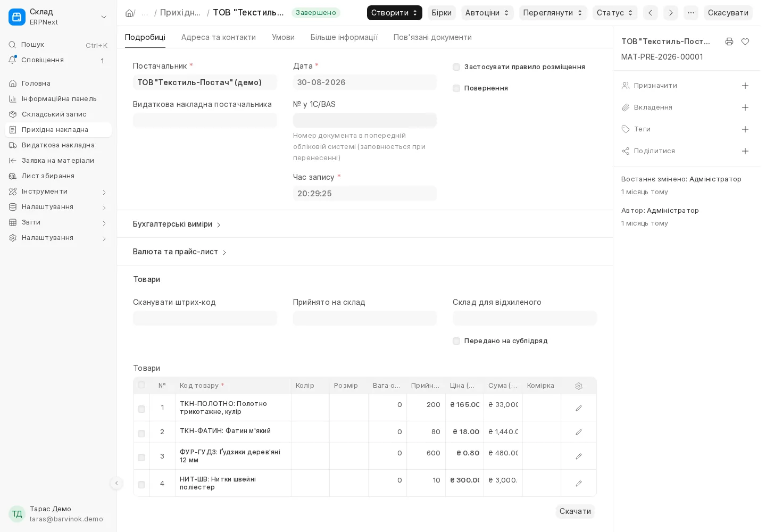Toggle Передано на субпідряд checkbox
This screenshot has height=532, width=766.
(x=456, y=341)
